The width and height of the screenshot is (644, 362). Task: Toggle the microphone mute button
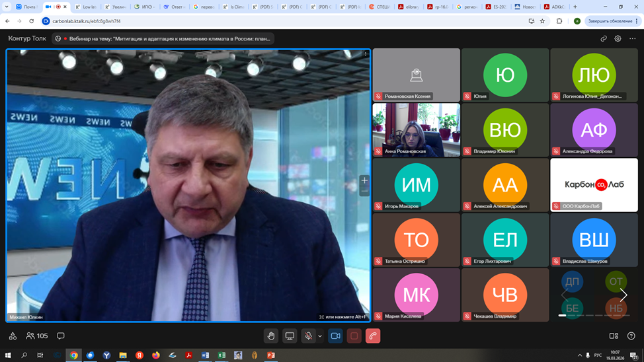tap(308, 336)
